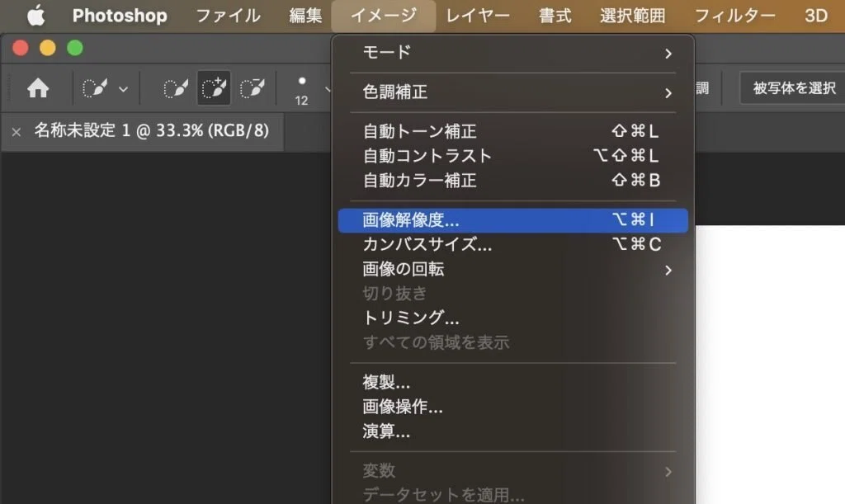Choose 自動カラー補正
Screen dimensions: 845x504
tap(512, 181)
